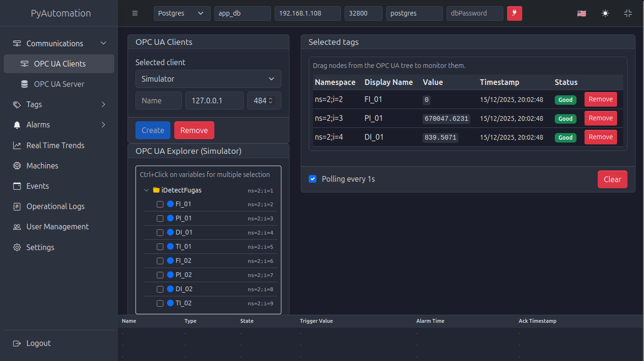This screenshot has width=644, height=361.
Task: Click the Operational Logs icon
Action: 17,206
